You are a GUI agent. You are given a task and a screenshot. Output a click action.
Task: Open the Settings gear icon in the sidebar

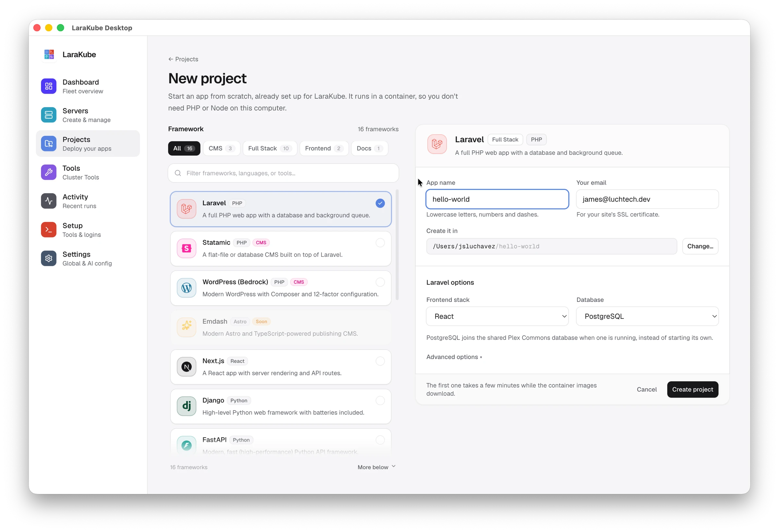coord(49,258)
